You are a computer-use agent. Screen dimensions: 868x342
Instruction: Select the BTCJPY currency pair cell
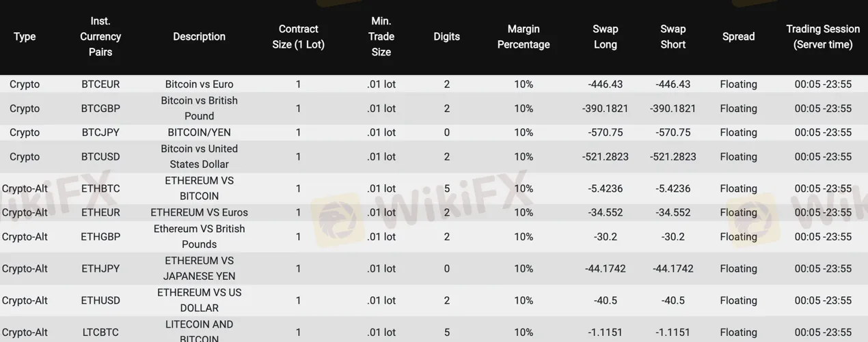point(100,132)
